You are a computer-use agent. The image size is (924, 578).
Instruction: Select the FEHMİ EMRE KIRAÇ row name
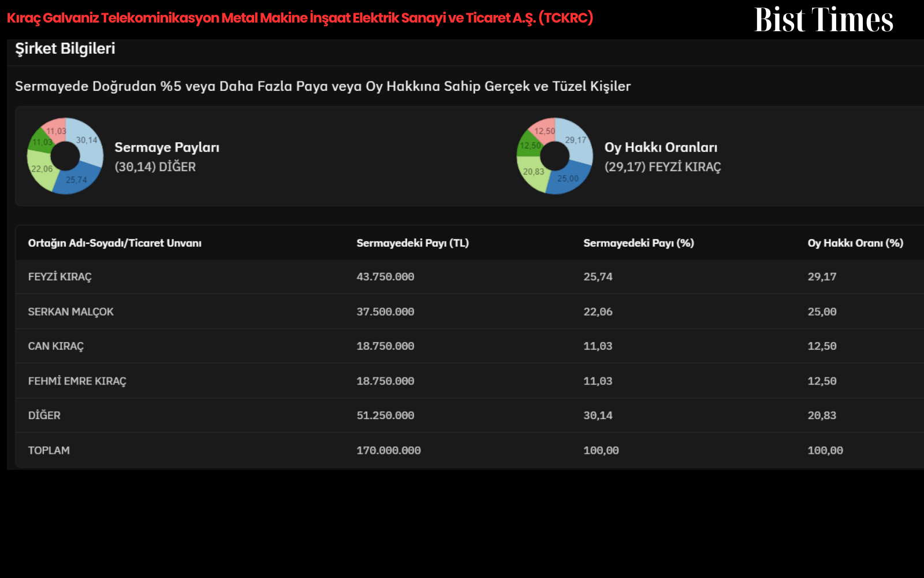(x=77, y=381)
